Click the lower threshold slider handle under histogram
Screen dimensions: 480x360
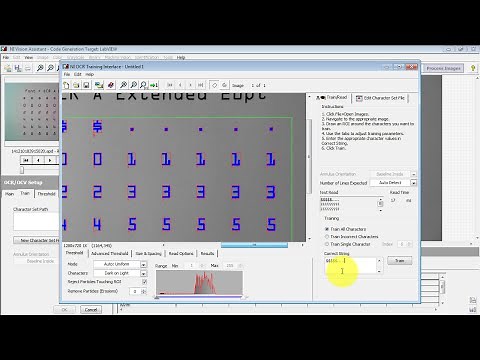[157, 297]
